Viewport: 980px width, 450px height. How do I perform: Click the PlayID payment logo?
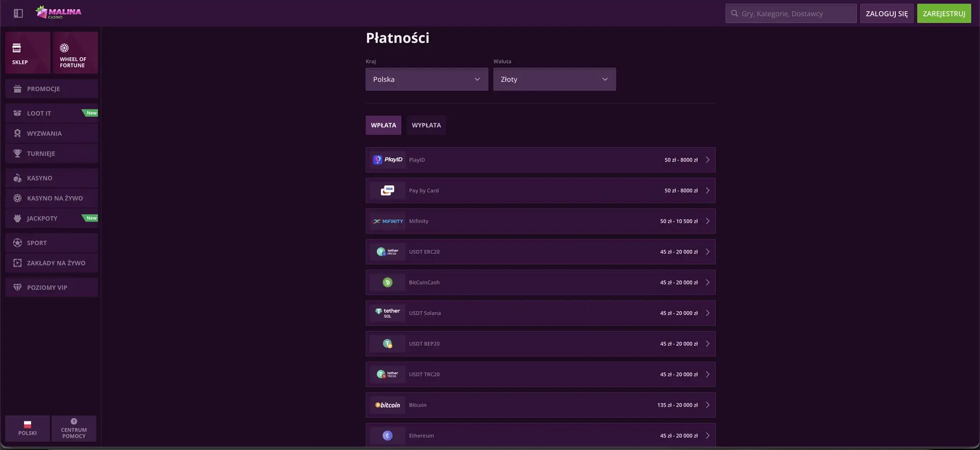pyautogui.click(x=387, y=160)
